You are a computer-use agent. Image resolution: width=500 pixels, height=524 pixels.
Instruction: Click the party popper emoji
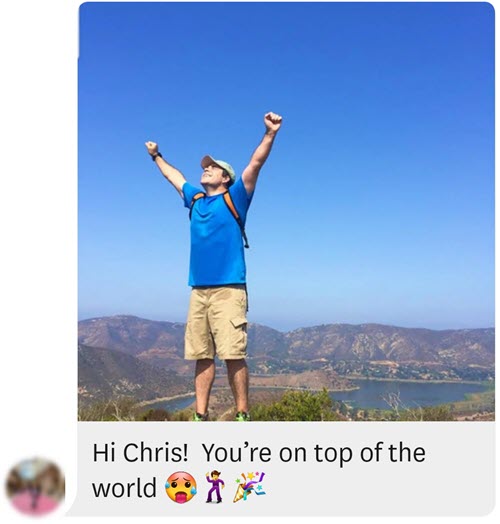[250, 487]
